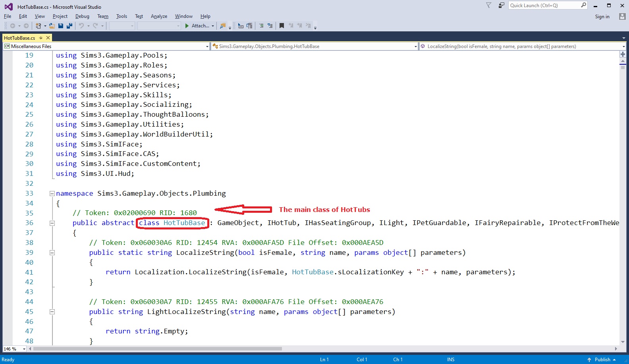
Task: Open the standard toolbar options overflow
Action: click(x=230, y=27)
